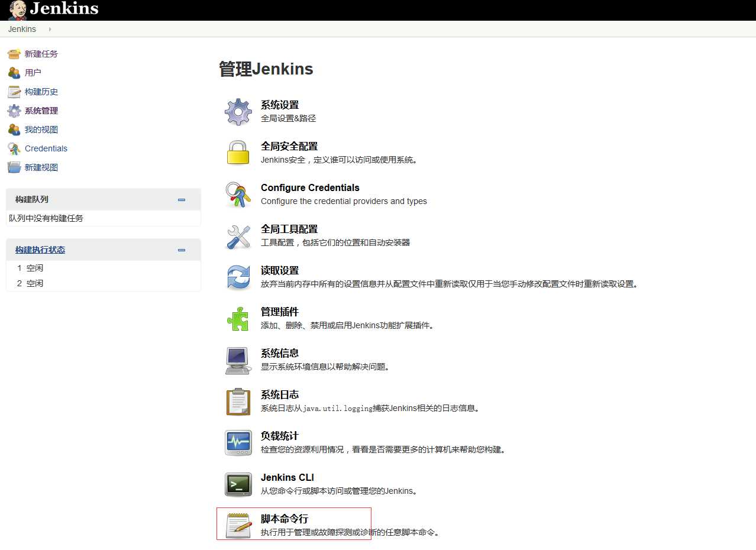
Task: Click the 管理Jenkins page heading
Action: 266,69
